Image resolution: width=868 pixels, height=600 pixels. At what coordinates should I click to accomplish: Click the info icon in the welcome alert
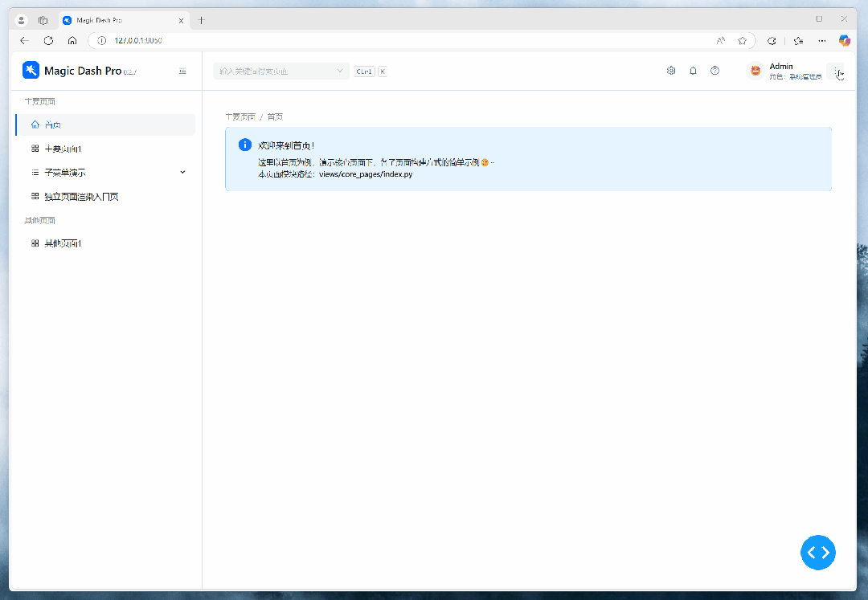coord(245,145)
